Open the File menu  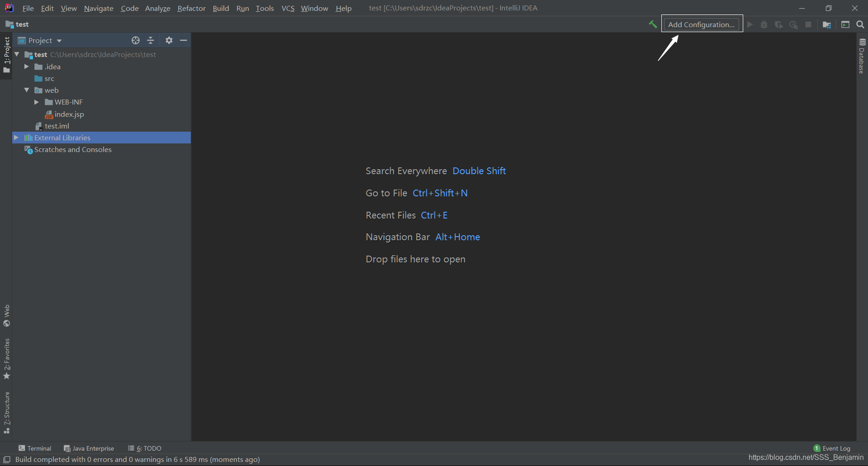coord(28,8)
